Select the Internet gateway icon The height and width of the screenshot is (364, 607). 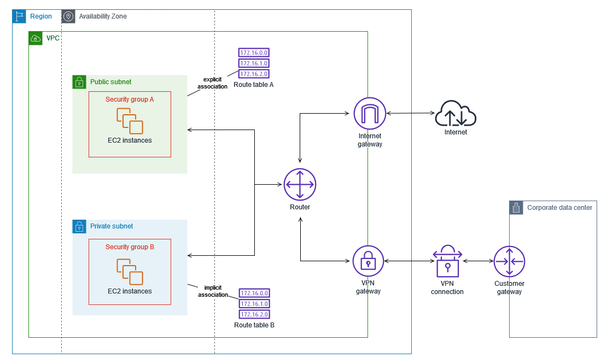click(370, 113)
